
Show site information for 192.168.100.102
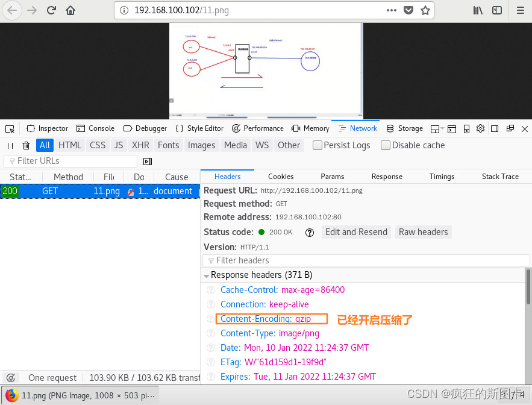124,10
